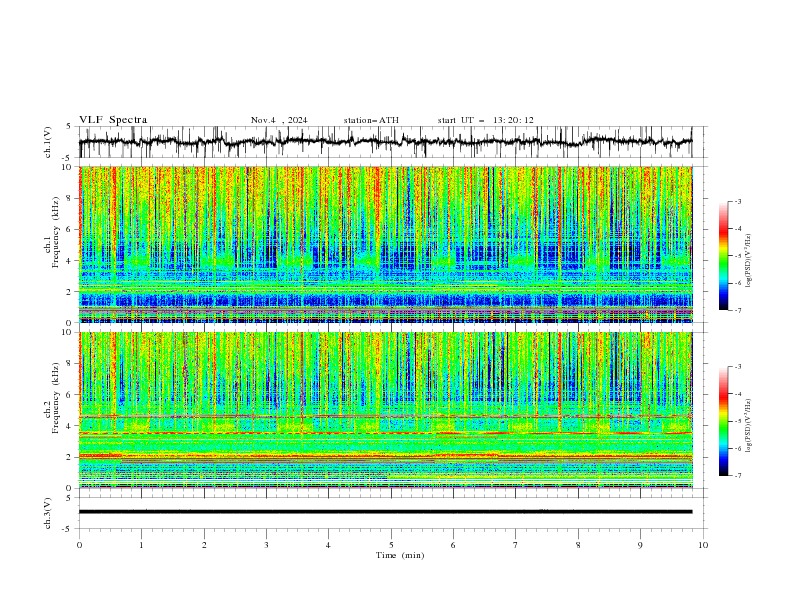Click the '-6' tick on lower color bar
The image size is (792, 612).
point(737,448)
